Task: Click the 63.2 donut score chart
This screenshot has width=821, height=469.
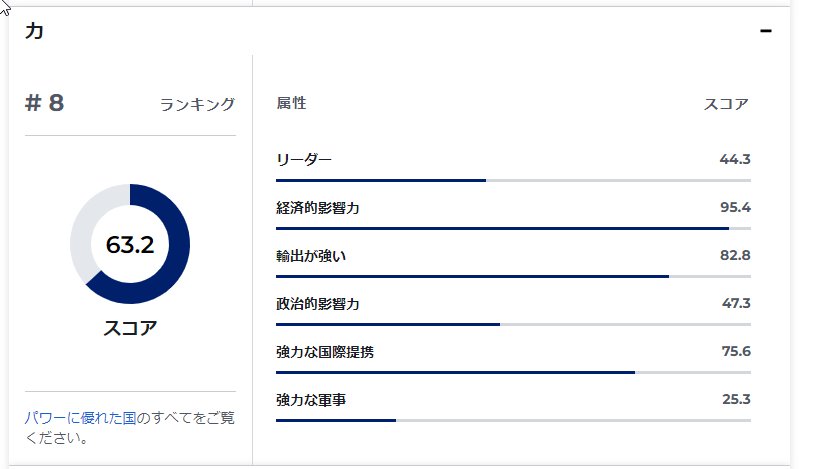Action: [130, 244]
